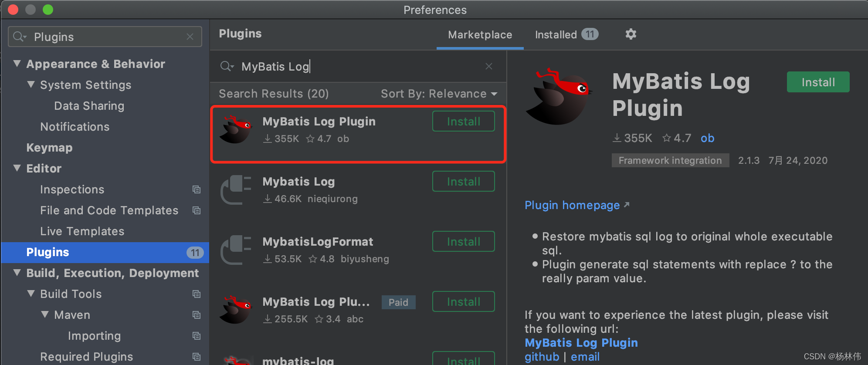This screenshot has height=365, width=868.
Task: Click the Mybatis Log plugin placeholder icon
Action: click(235, 190)
